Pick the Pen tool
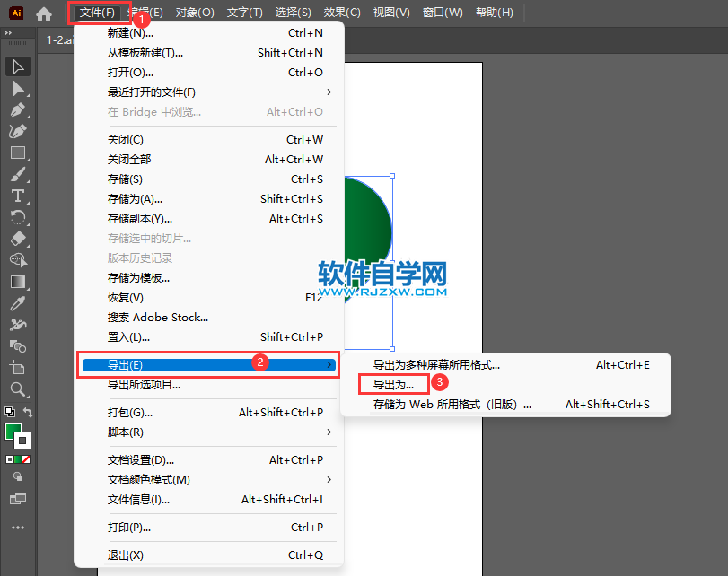The image size is (728, 576). pyautogui.click(x=16, y=109)
